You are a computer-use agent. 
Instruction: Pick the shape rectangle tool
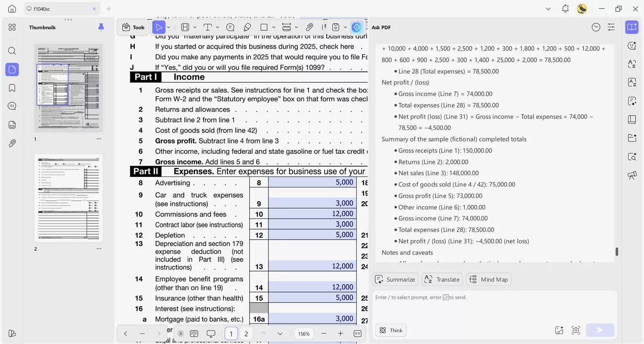coord(265,27)
